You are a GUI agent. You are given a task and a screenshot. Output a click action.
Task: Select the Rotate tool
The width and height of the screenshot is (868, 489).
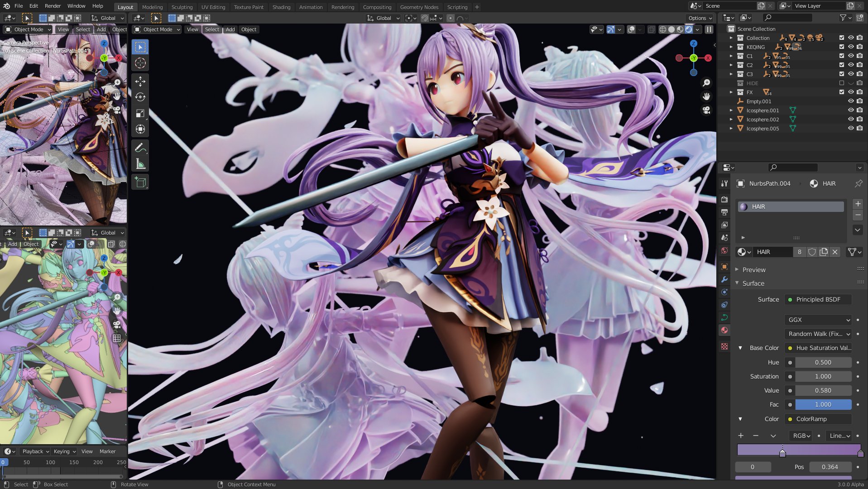point(140,97)
